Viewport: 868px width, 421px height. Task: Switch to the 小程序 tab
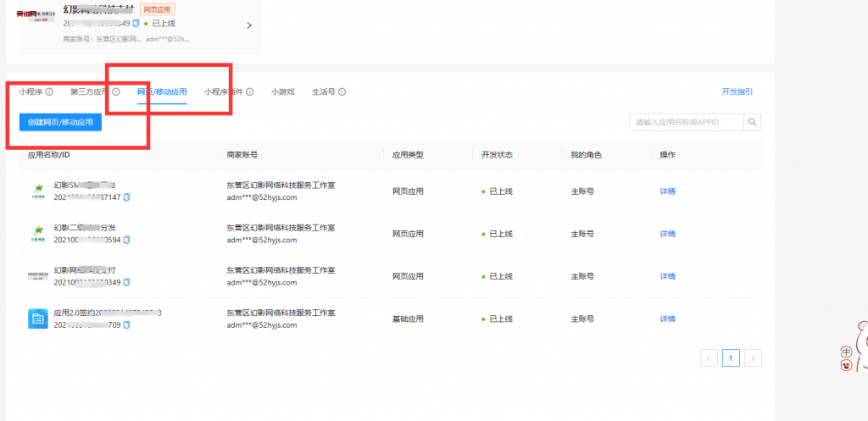31,91
